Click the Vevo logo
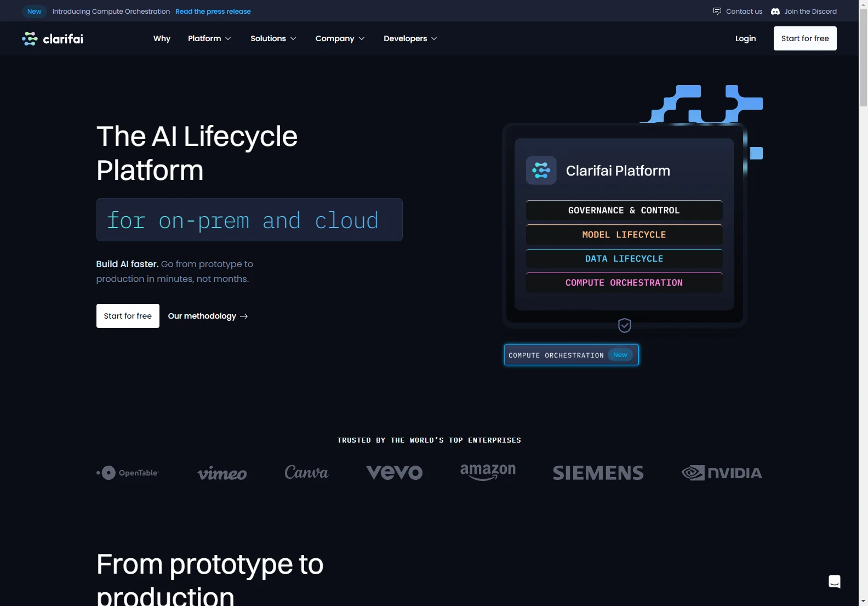 click(395, 473)
